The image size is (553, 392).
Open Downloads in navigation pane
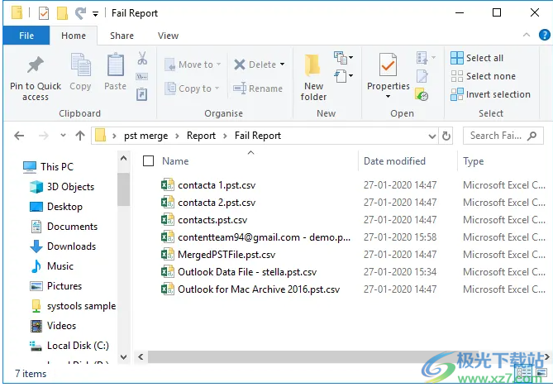71,246
